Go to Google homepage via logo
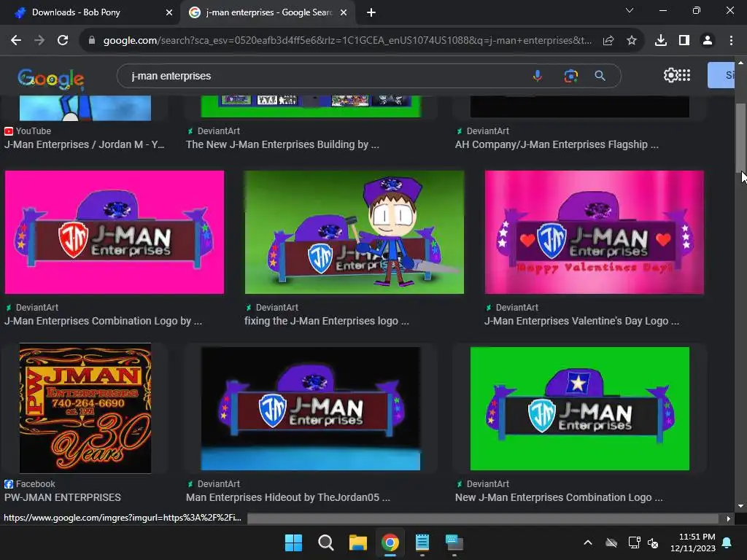Image resolution: width=747 pixels, height=560 pixels. (x=51, y=79)
